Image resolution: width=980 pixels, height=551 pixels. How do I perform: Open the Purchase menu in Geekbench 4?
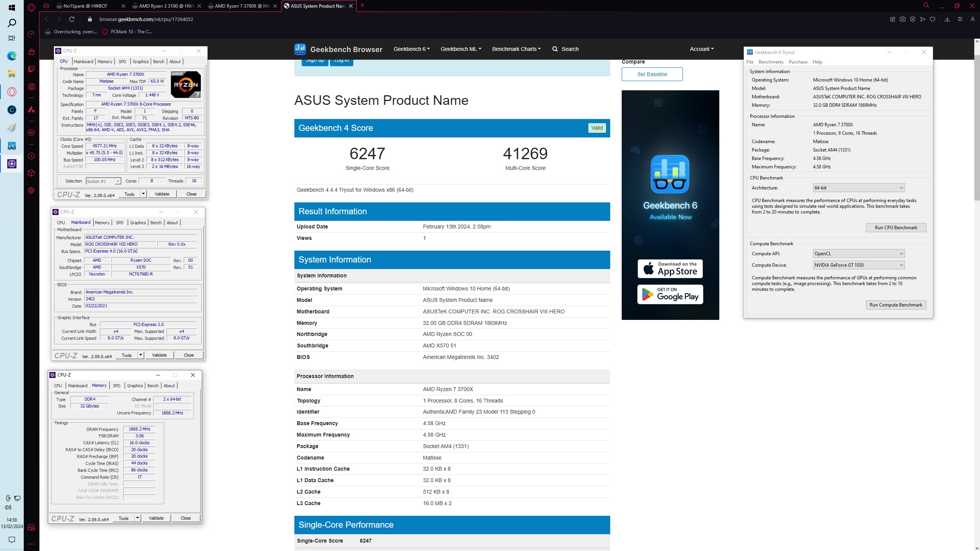click(798, 62)
